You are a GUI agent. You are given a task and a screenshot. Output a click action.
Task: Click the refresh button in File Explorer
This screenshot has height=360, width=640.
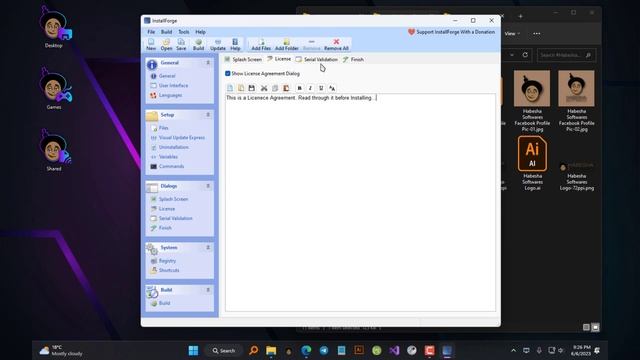(x=525, y=55)
